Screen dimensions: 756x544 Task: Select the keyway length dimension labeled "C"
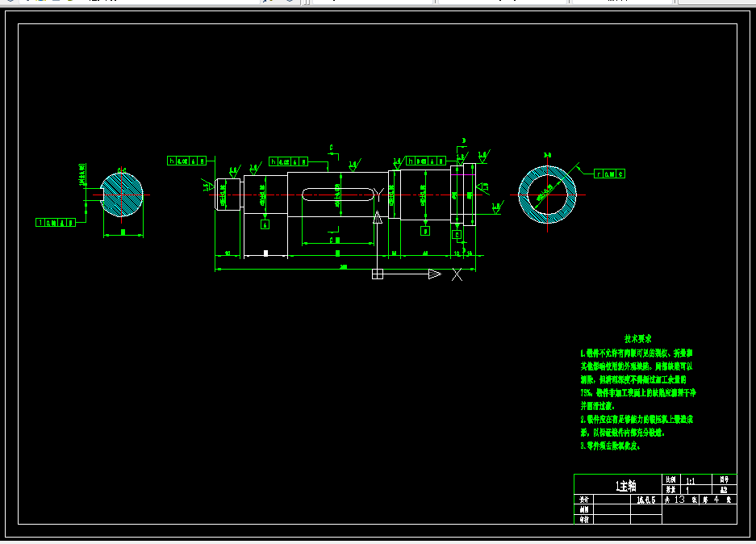pyautogui.click(x=338, y=244)
